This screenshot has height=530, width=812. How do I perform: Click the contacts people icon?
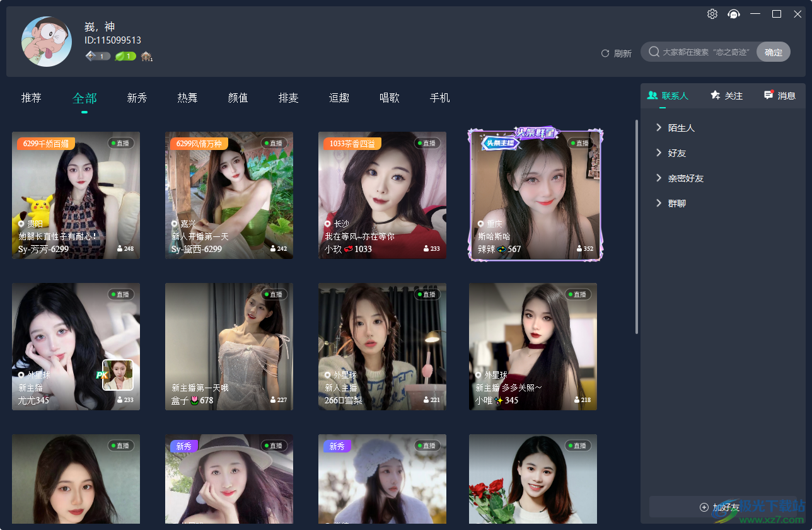pos(652,95)
